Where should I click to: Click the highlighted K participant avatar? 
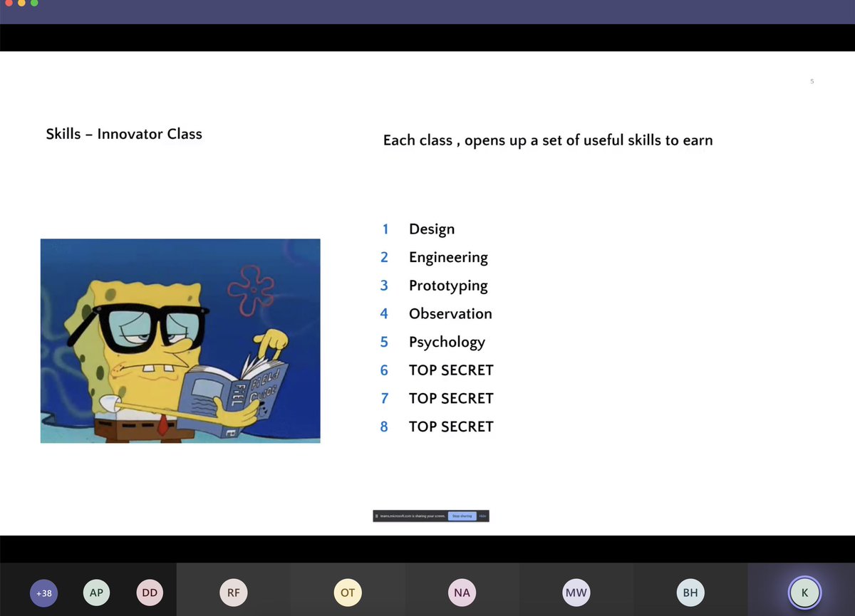[x=805, y=592]
